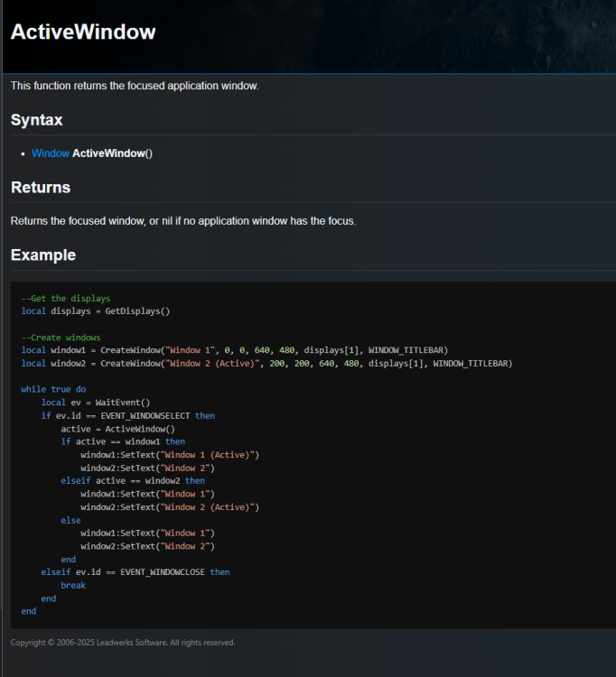
Task: Click the EVENT_WINDOWSELECT condition line
Action: click(x=127, y=416)
